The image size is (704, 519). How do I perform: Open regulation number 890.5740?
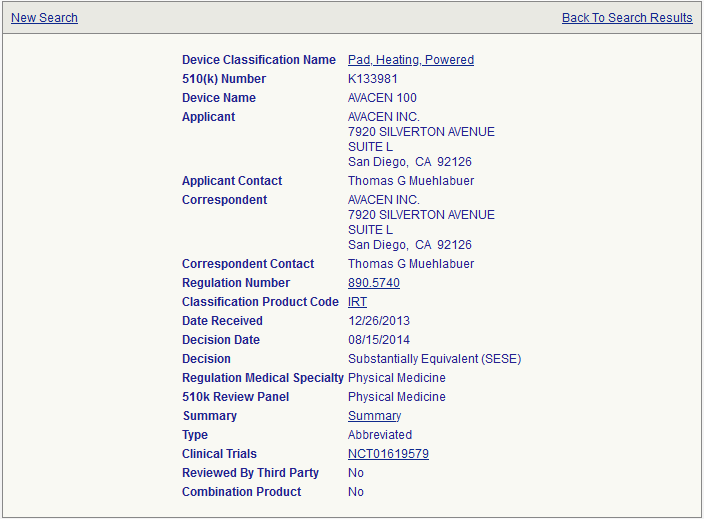click(373, 283)
